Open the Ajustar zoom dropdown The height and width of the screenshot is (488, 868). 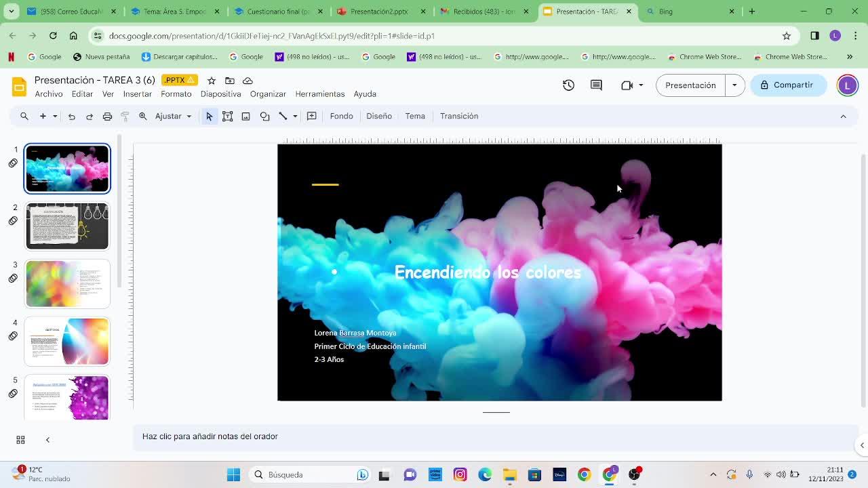pos(173,117)
